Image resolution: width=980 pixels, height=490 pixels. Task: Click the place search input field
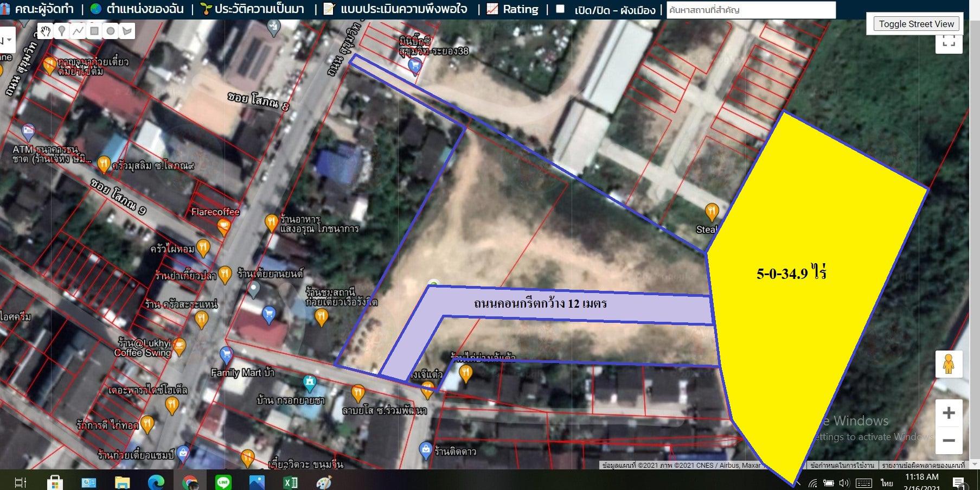click(751, 10)
